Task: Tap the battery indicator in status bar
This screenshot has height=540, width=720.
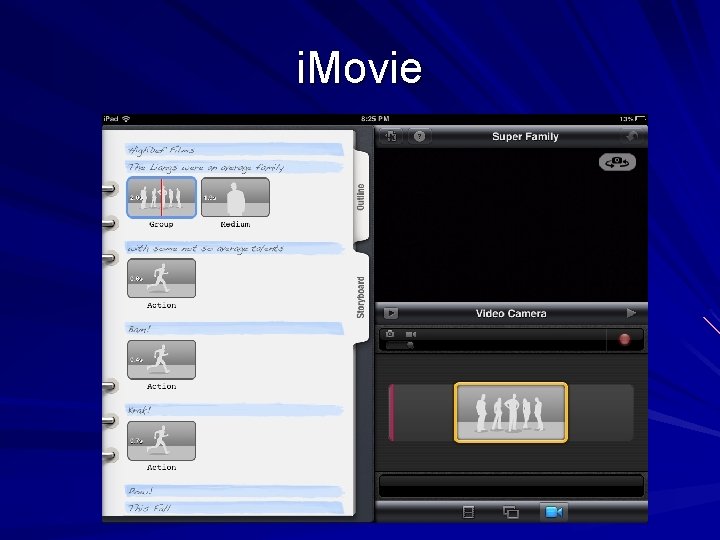Action: 640,118
